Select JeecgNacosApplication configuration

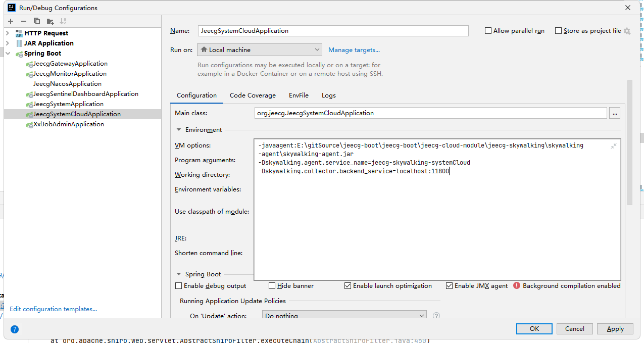[x=67, y=84]
